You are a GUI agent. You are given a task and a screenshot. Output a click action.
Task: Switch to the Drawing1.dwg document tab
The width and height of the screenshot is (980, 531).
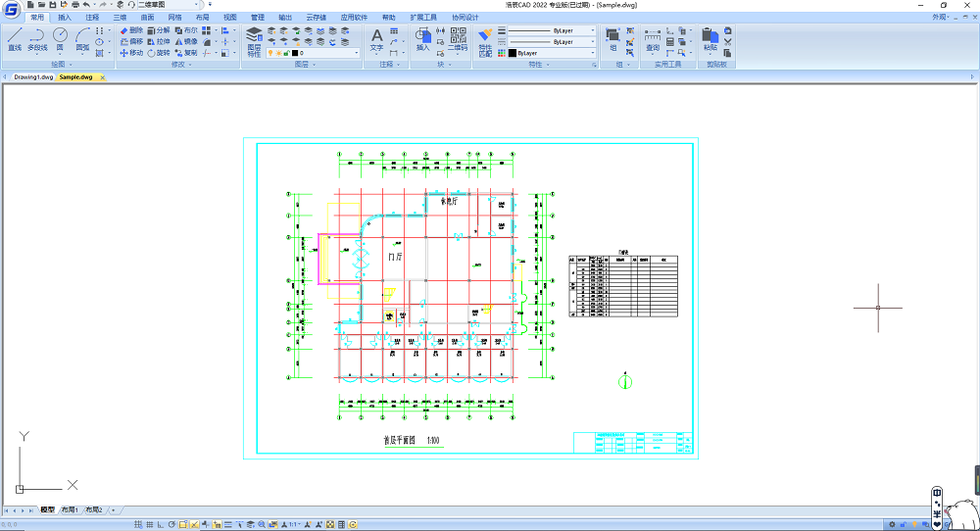click(x=33, y=76)
